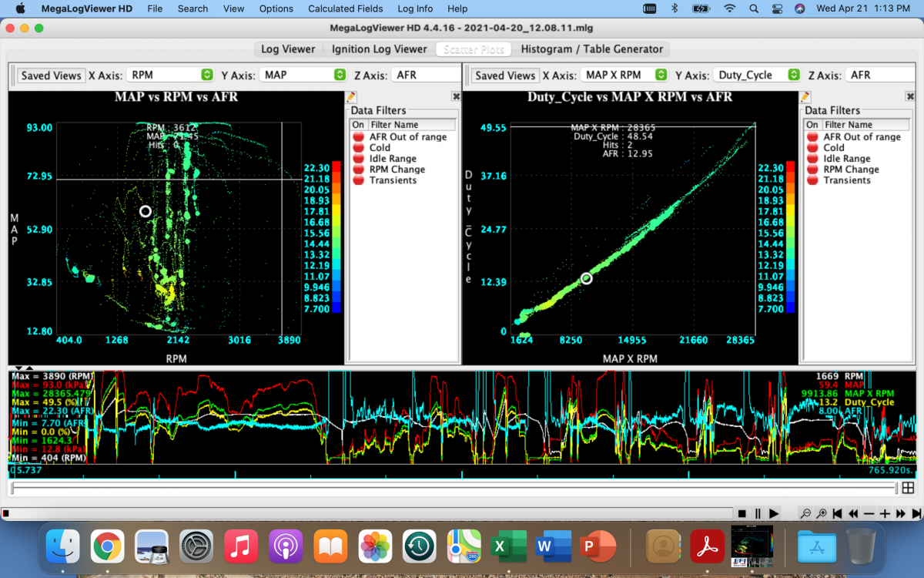Toggle Idle Range filter in left panel
This screenshot has width=924, height=578.
tap(358, 159)
